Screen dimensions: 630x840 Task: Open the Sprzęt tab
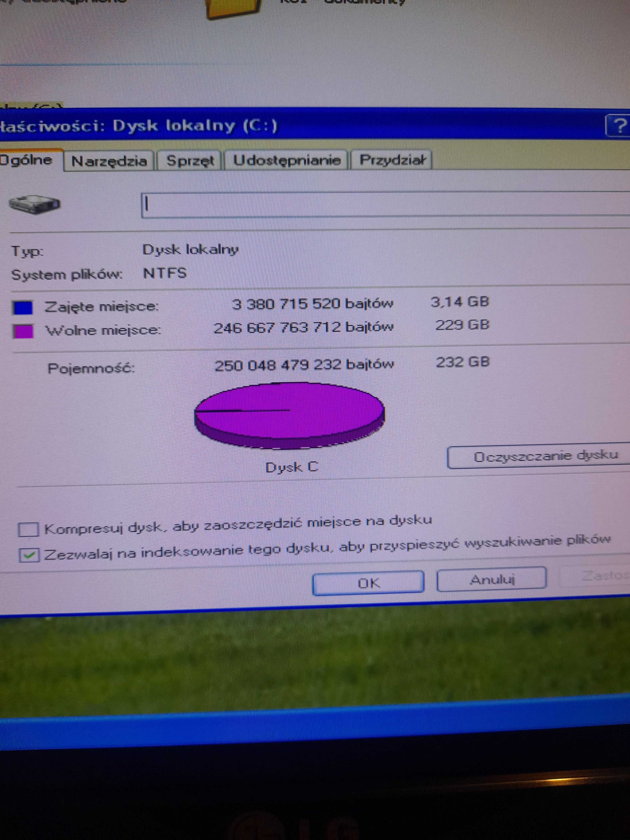point(189,161)
